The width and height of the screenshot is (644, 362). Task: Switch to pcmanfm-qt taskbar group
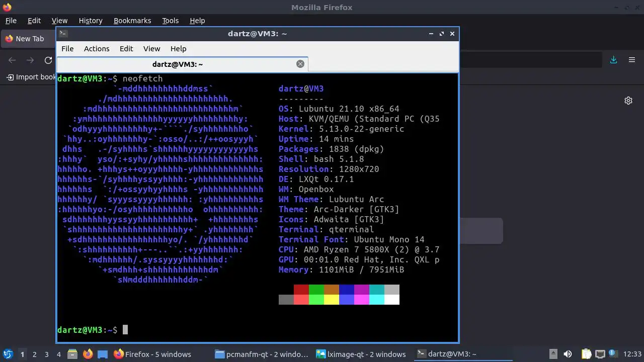(262, 354)
